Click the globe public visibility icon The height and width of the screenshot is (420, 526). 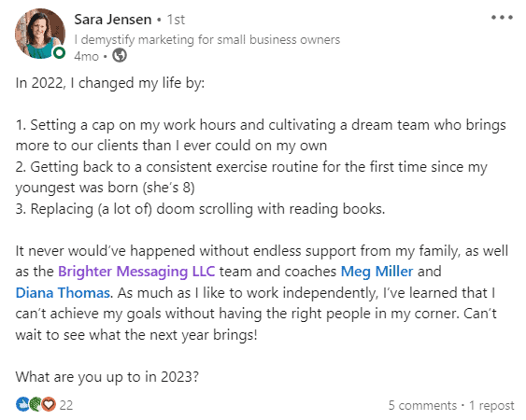120,56
